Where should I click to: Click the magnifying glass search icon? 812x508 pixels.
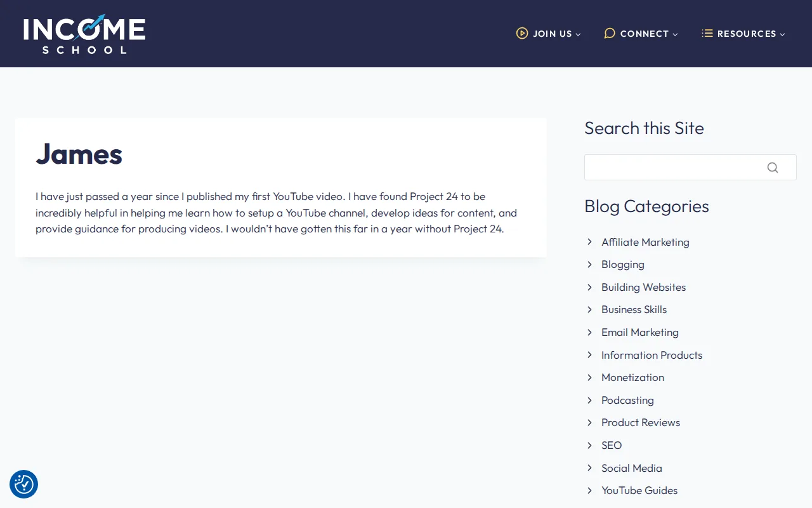(772, 168)
